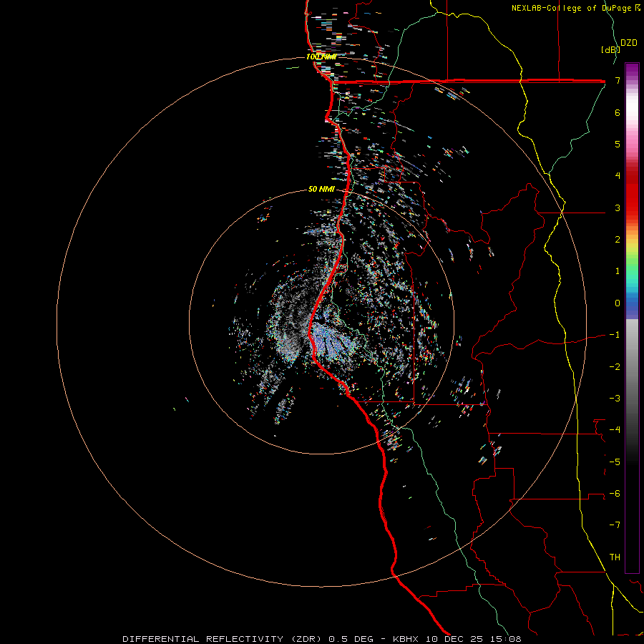
Task: Click the "50 NMI" range ring label
Action: coord(321,190)
